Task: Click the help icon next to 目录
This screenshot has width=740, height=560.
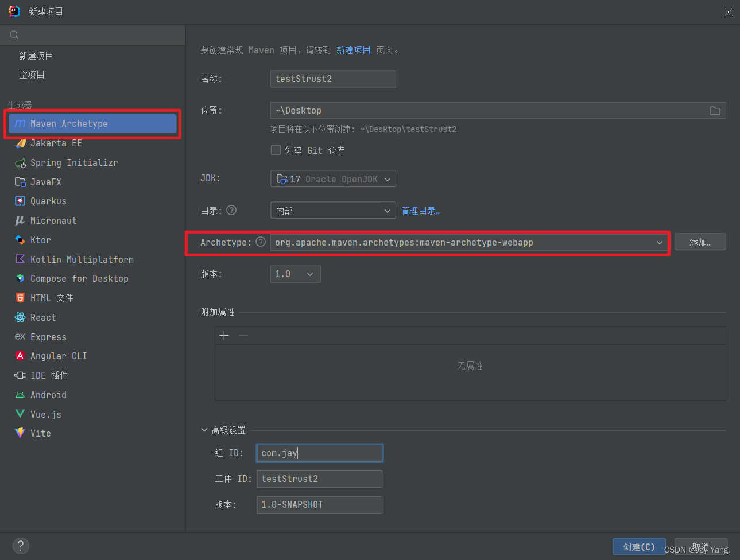Action: click(x=231, y=210)
